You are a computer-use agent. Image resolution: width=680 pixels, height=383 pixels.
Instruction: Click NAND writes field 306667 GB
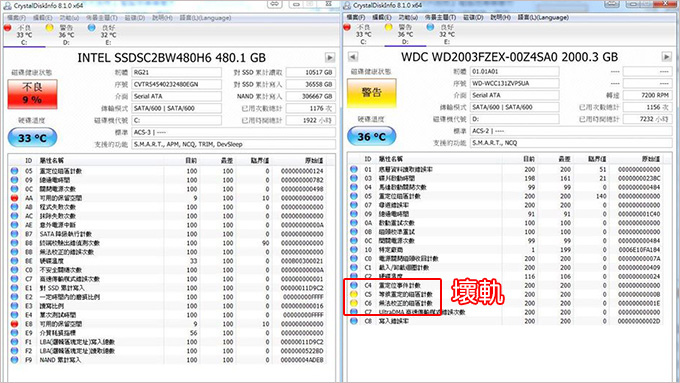coord(311,96)
